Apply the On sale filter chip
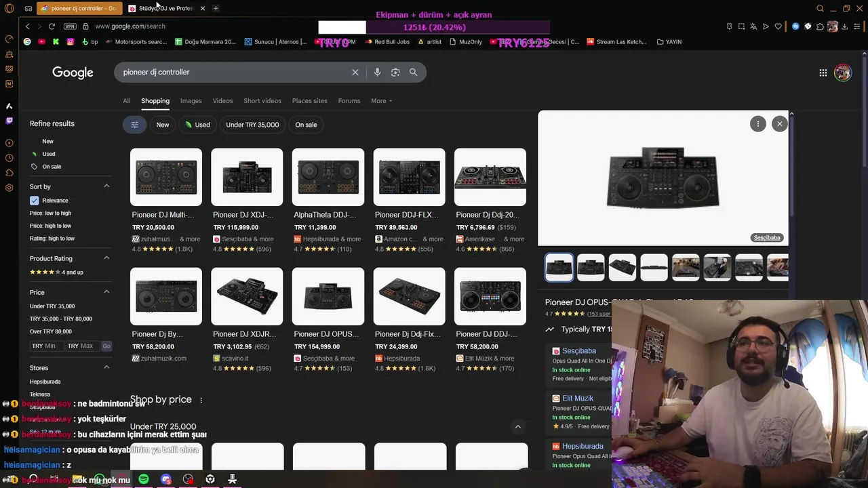The width and height of the screenshot is (868, 488). click(306, 125)
